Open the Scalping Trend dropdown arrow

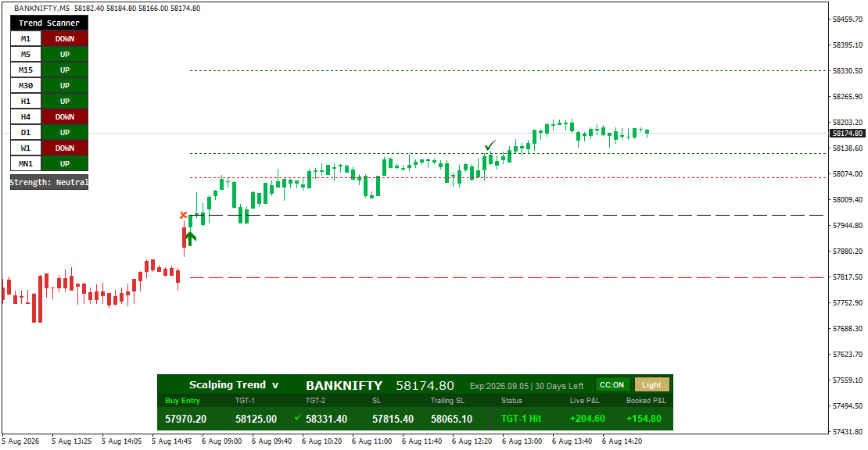coord(275,385)
